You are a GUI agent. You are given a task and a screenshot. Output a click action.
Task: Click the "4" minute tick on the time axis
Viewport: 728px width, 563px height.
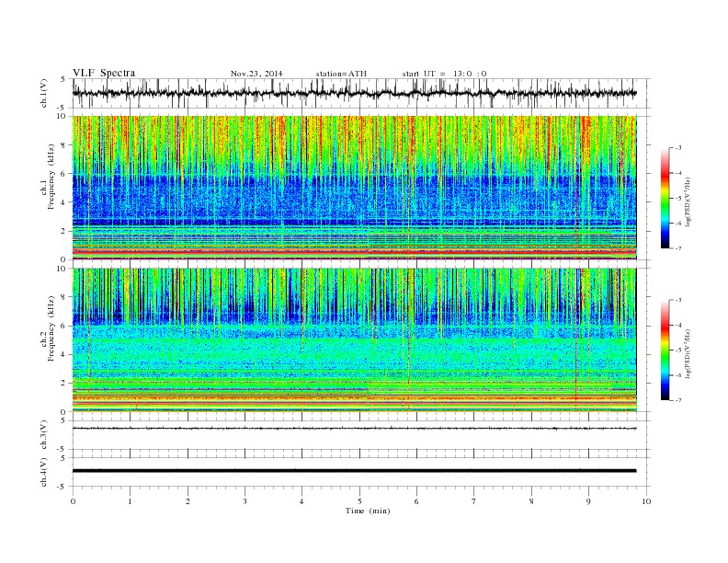click(x=301, y=501)
